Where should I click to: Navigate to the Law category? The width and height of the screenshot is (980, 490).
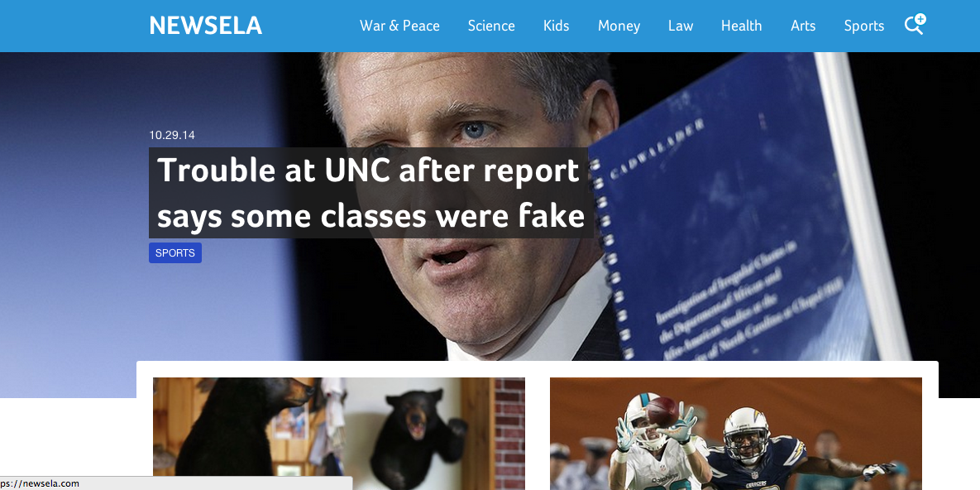coord(681,26)
